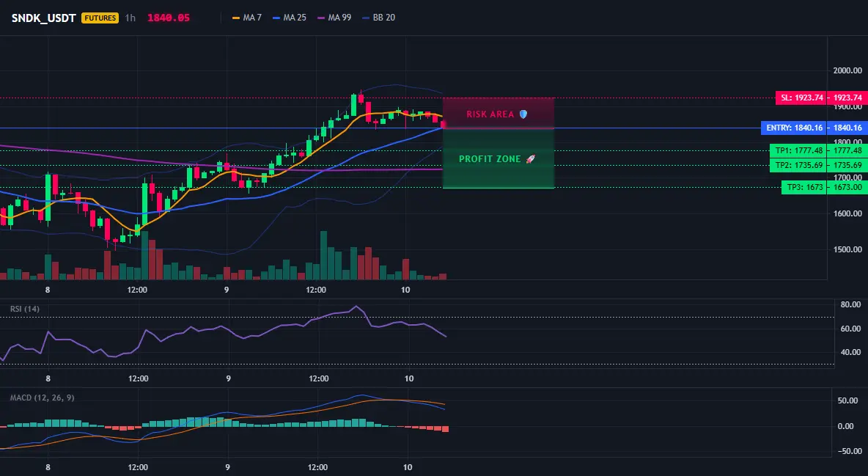Click the RISK AREA red zone
868x476 pixels.
[499, 114]
